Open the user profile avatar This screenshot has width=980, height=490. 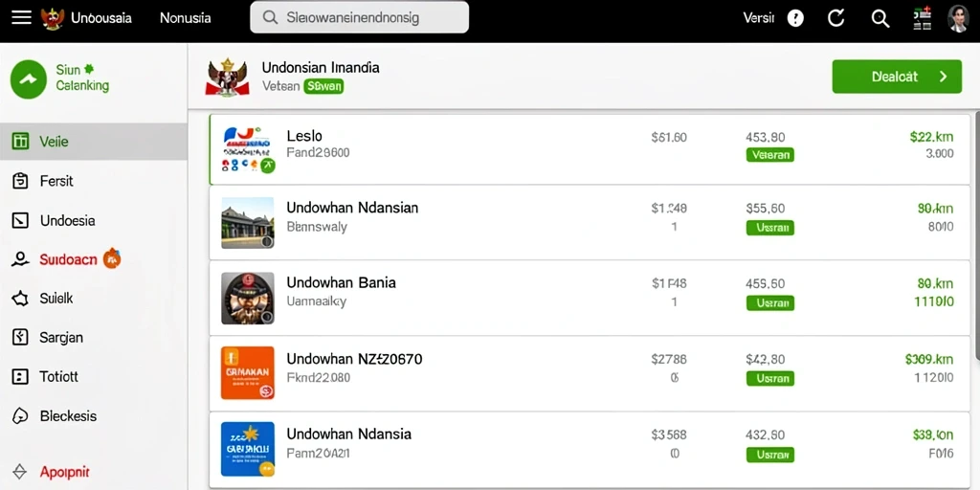pyautogui.click(x=957, y=18)
